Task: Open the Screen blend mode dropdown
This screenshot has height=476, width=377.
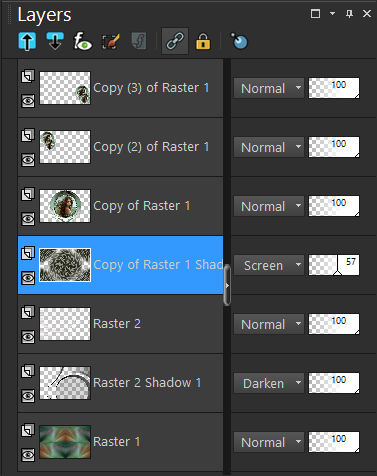Action: pyautogui.click(x=269, y=265)
